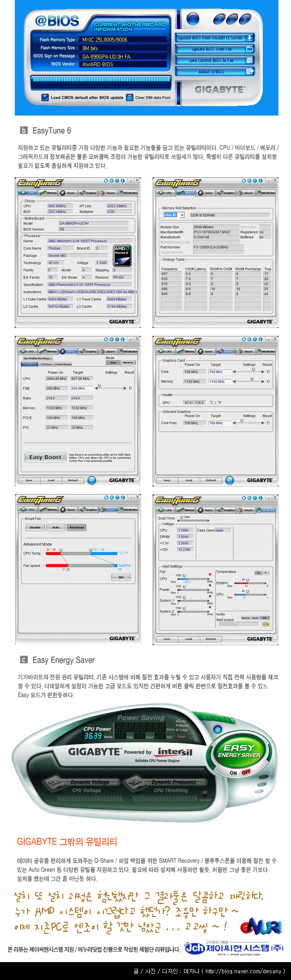Click folder browse icon next to Alert sound

[265, 624]
